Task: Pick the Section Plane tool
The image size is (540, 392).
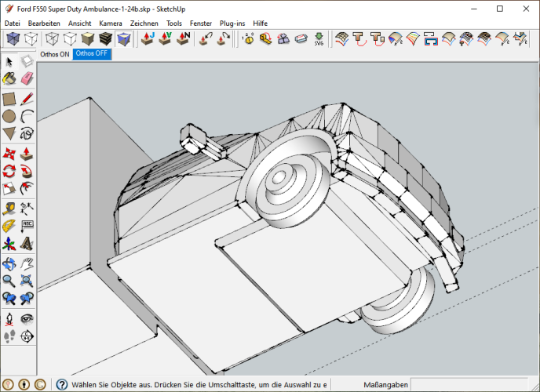Action: (27, 336)
